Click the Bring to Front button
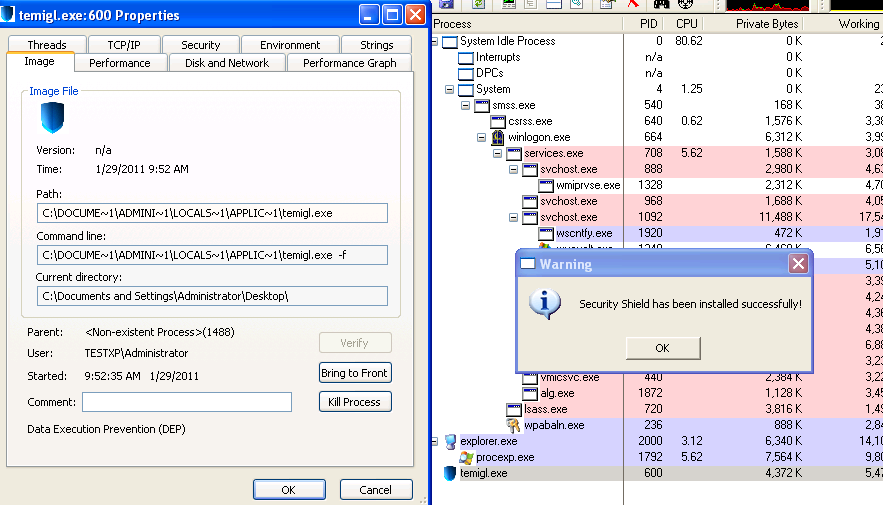Screen dimensions: 883x505 pyautogui.click(x=355, y=373)
